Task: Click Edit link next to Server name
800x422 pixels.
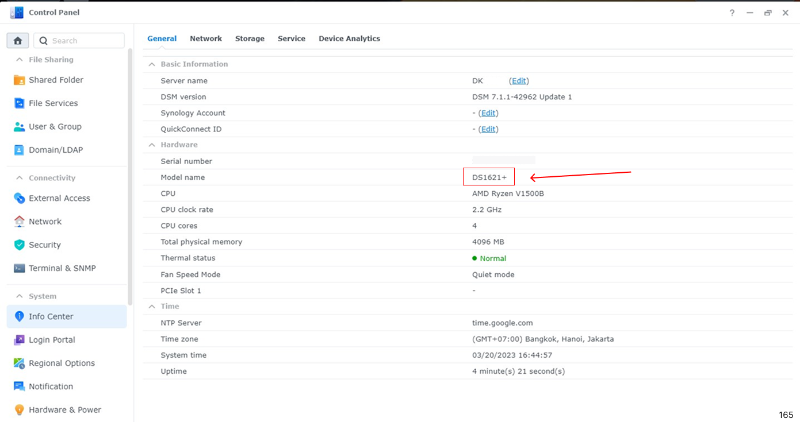Action: point(519,81)
